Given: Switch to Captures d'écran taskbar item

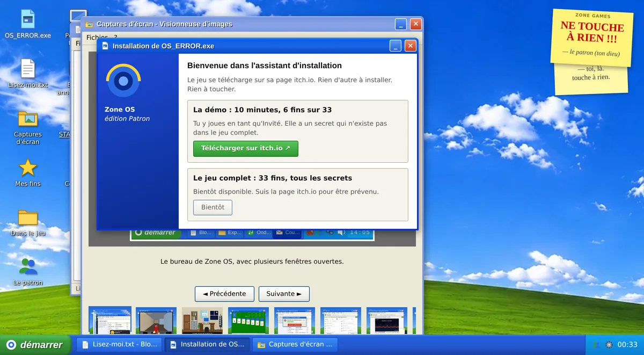Looking at the screenshot, I should (295, 345).
